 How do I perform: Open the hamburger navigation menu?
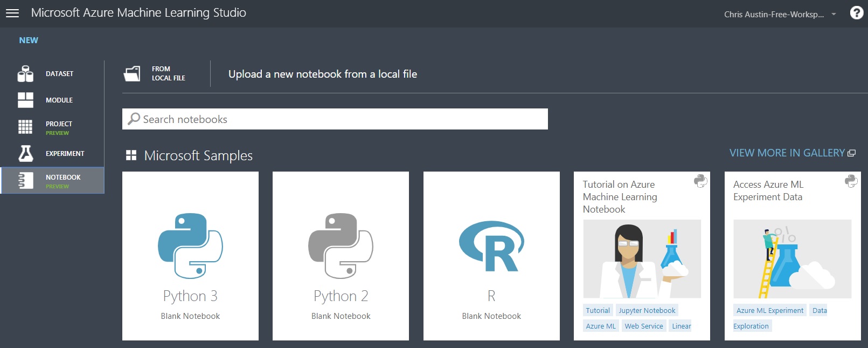pos(12,13)
